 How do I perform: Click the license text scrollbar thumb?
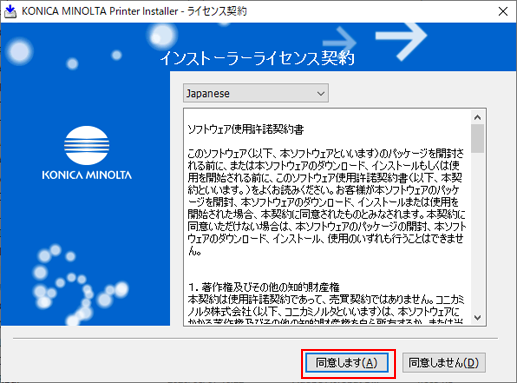(477, 138)
